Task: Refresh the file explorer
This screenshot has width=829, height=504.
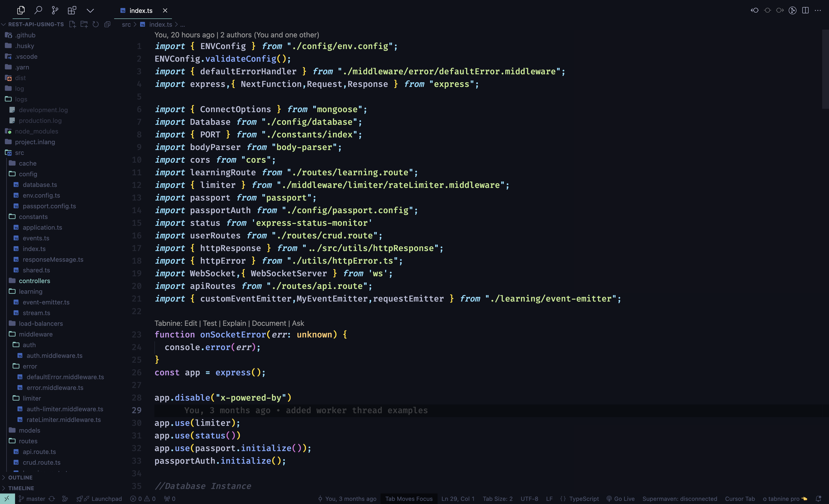Action: pyautogui.click(x=95, y=24)
